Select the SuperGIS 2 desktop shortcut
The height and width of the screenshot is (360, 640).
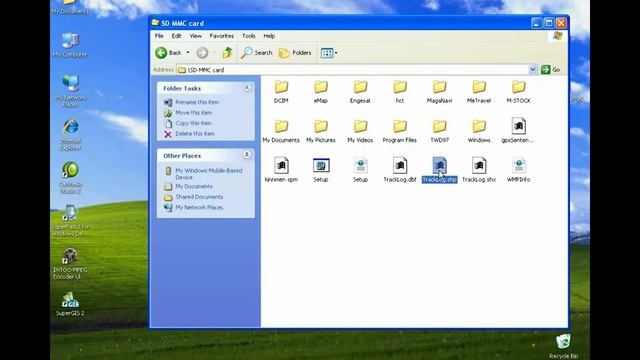click(70, 304)
